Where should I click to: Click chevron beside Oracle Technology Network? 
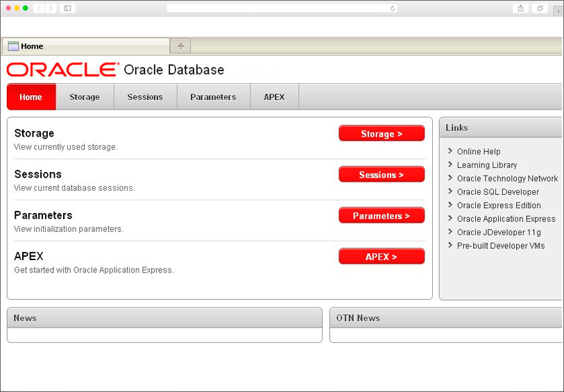point(450,178)
